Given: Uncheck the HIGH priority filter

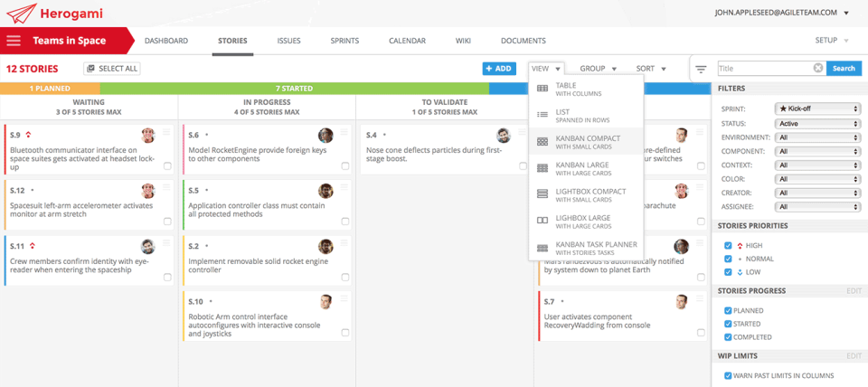Looking at the screenshot, I should 729,245.
